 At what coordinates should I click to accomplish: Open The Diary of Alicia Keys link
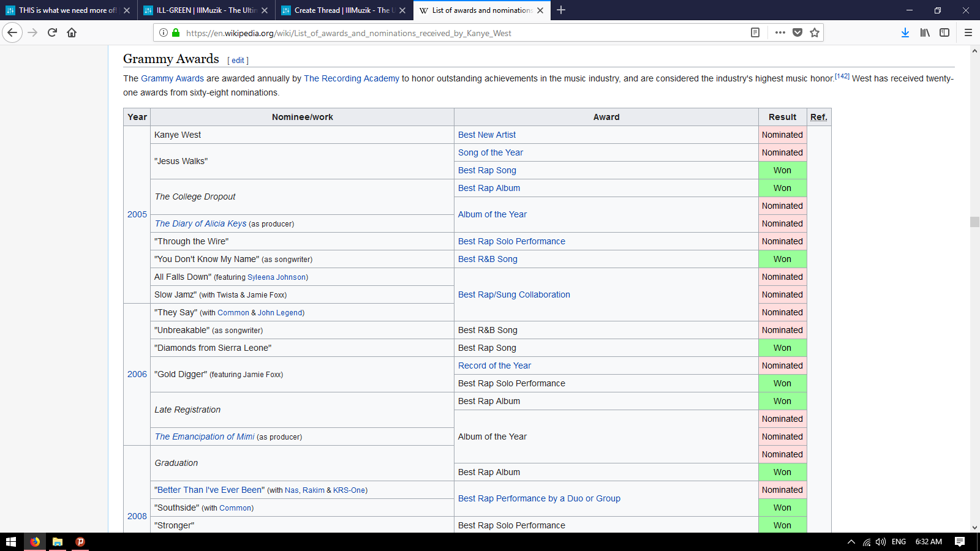(200, 223)
